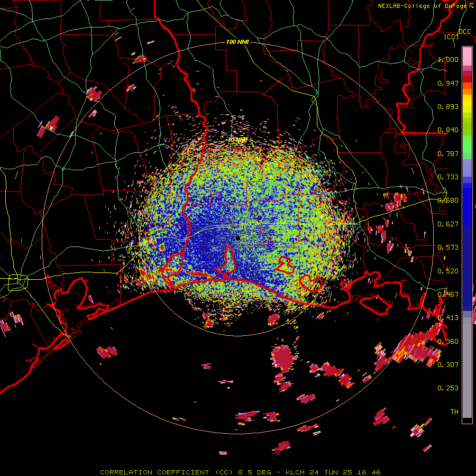
Task: Click the 0.733 scale value
Action: (x=448, y=177)
